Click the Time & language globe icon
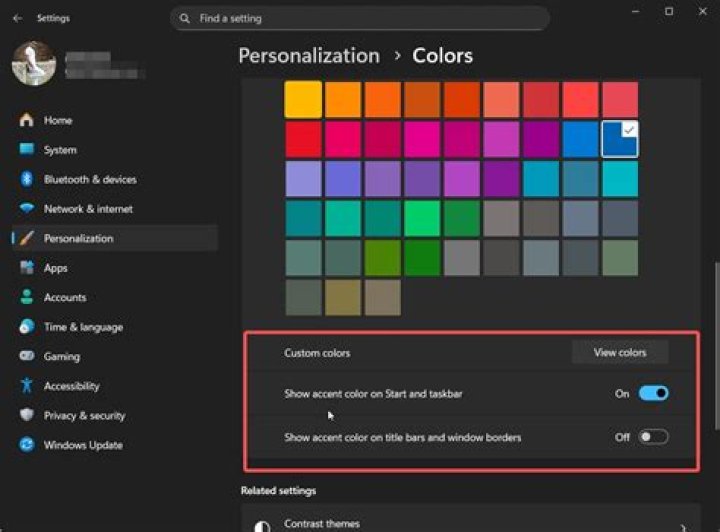The image size is (720, 532). coord(27,326)
